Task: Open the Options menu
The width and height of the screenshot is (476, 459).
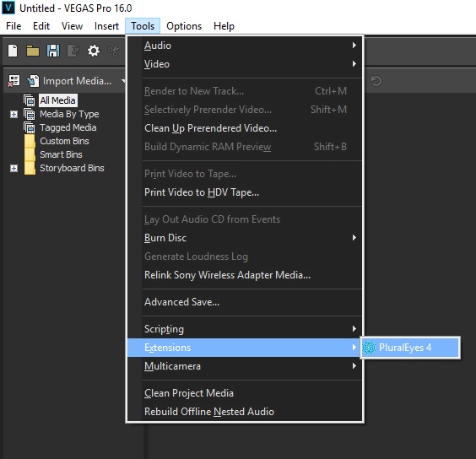Action: 184,26
